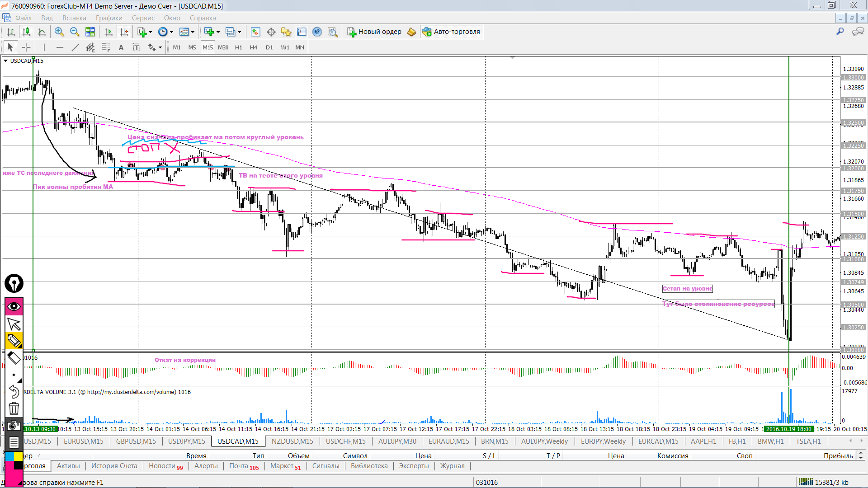The width and height of the screenshot is (868, 488).
Task: Open Data Window crosshair icon
Action: tap(271, 32)
